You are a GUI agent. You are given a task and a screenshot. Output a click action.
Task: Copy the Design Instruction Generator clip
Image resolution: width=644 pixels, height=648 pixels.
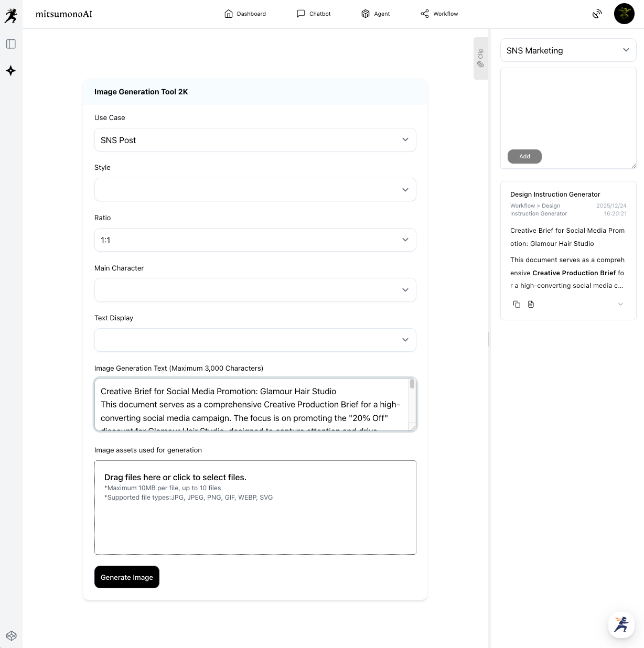pos(517,304)
